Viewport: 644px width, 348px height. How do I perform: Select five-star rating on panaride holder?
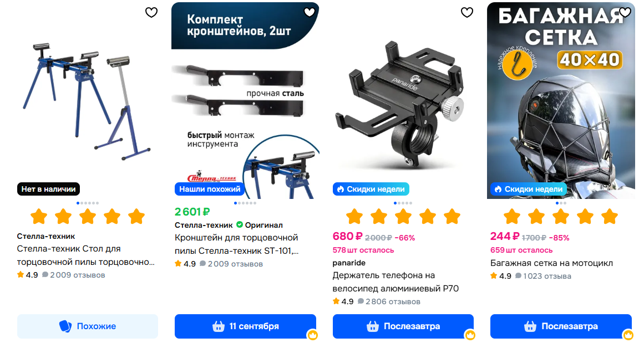coord(452,216)
